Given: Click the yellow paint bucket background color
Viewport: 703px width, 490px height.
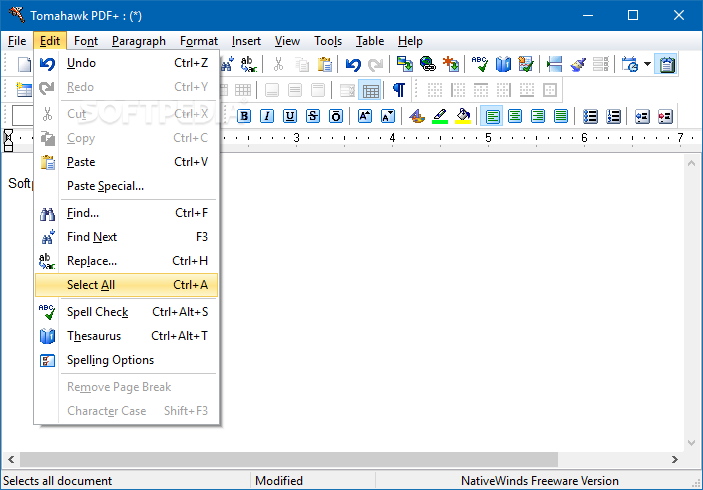Looking at the screenshot, I should [x=463, y=116].
